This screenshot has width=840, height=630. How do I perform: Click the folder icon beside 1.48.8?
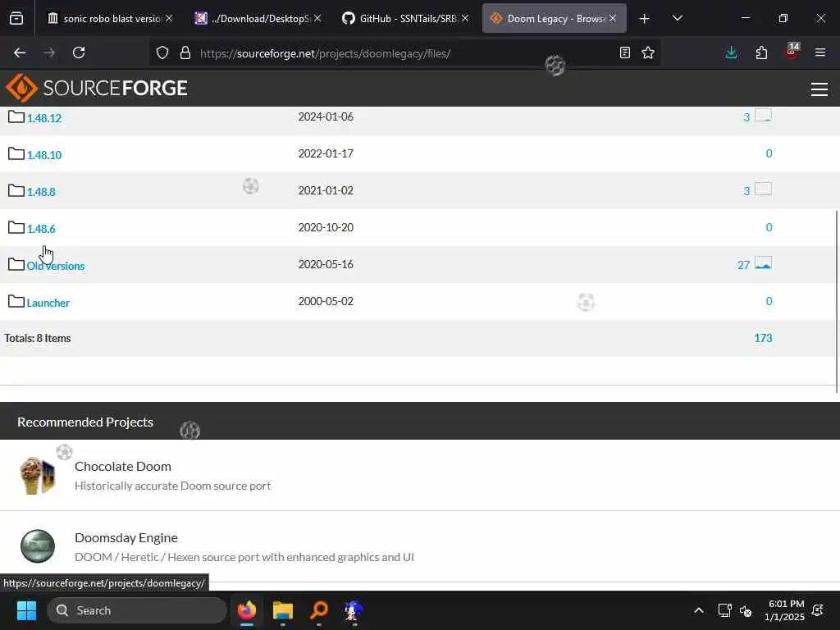(16, 190)
